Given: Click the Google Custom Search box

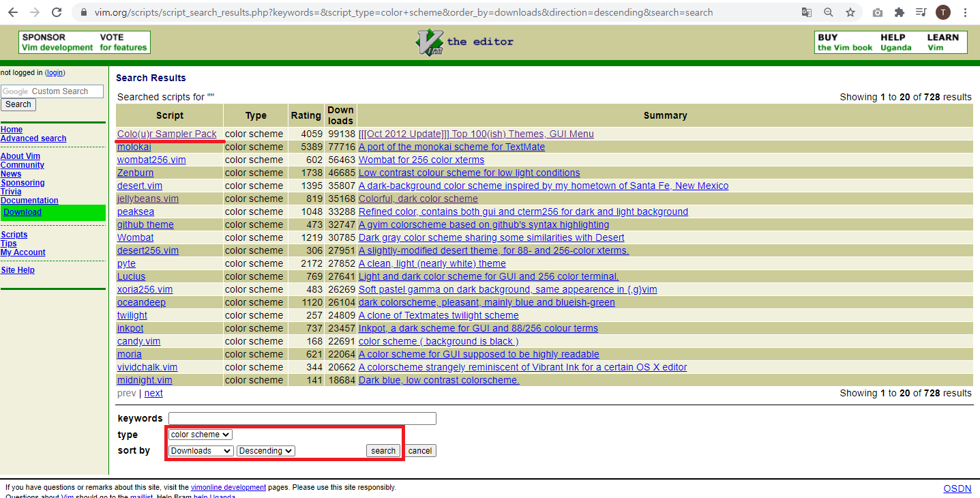Looking at the screenshot, I should (53, 91).
